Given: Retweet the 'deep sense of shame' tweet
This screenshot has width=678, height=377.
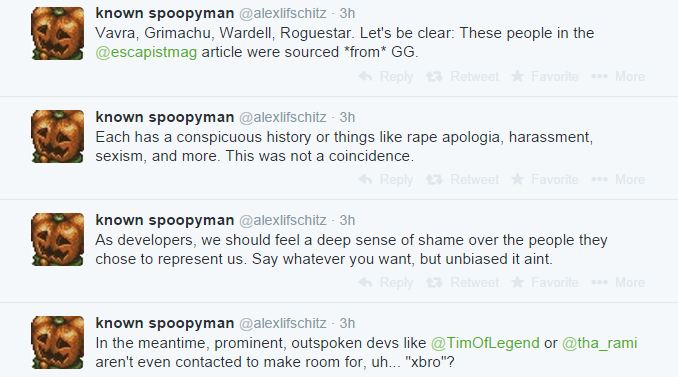Looking at the screenshot, I should coord(462,282).
